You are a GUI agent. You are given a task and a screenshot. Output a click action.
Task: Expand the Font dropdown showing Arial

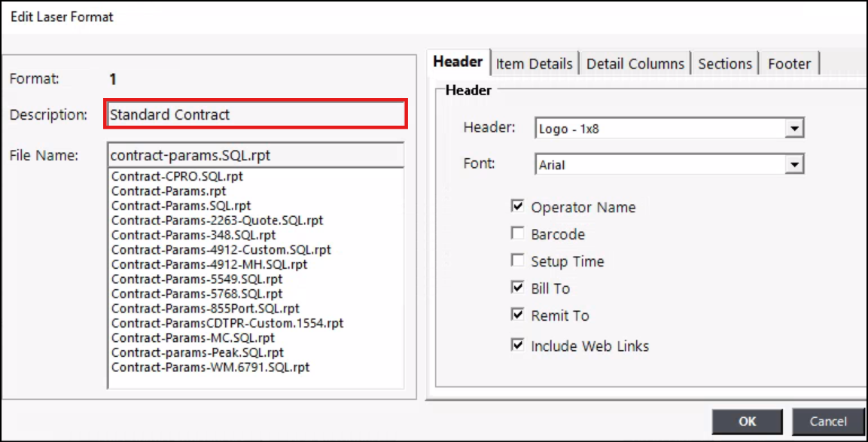[793, 165]
